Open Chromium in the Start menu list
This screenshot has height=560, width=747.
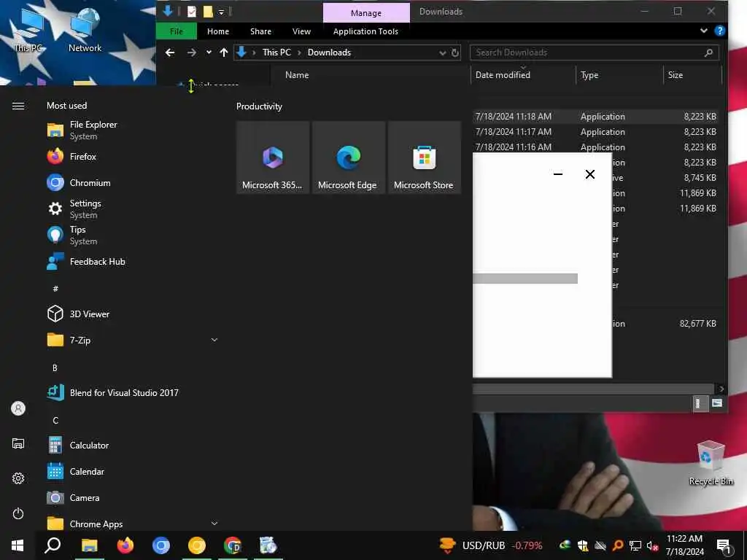[x=131, y=183]
